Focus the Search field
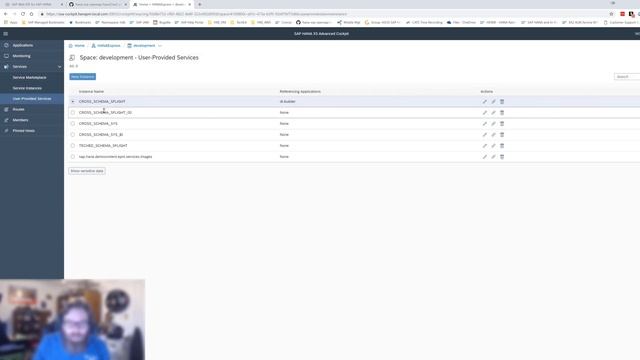This screenshot has height=360, width=640. pyautogui.click(x=627, y=77)
